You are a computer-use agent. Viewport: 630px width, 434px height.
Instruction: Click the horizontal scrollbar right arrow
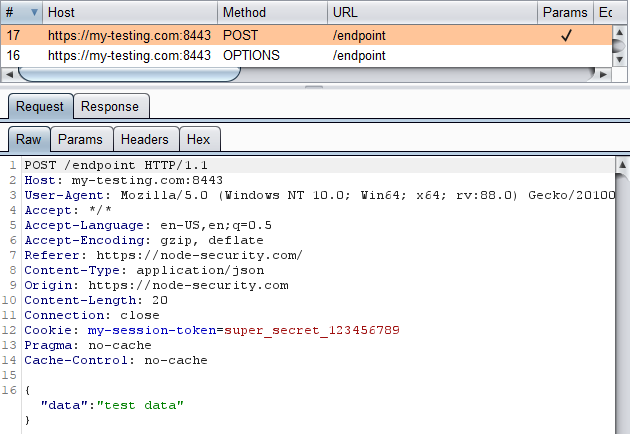click(x=602, y=74)
